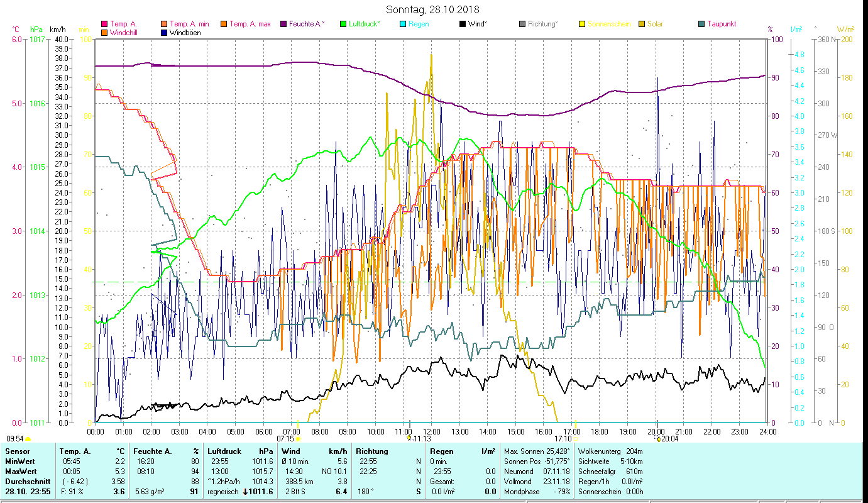Click the Gesamt: rain total label
The width and height of the screenshot is (868, 503).
442,482
